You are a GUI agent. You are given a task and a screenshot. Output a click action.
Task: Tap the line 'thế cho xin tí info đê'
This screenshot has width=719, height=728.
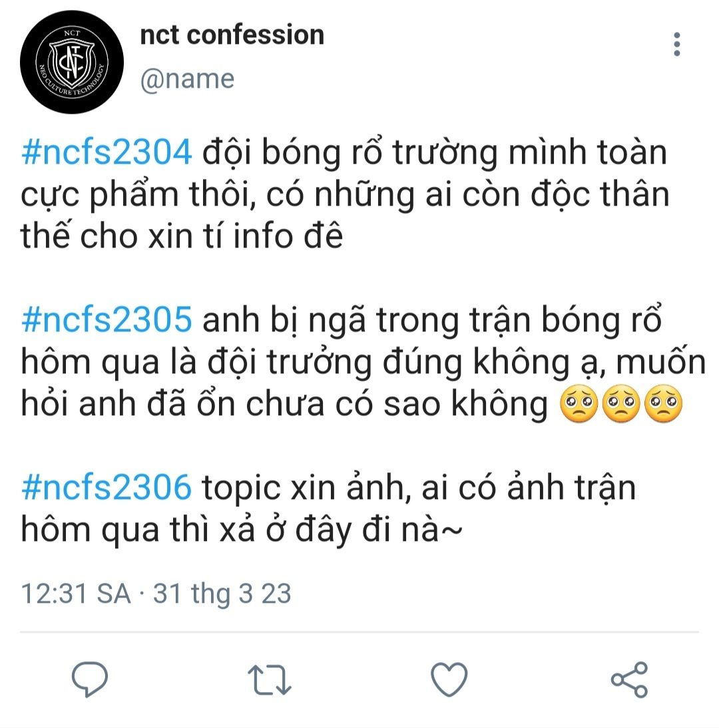click(182, 236)
